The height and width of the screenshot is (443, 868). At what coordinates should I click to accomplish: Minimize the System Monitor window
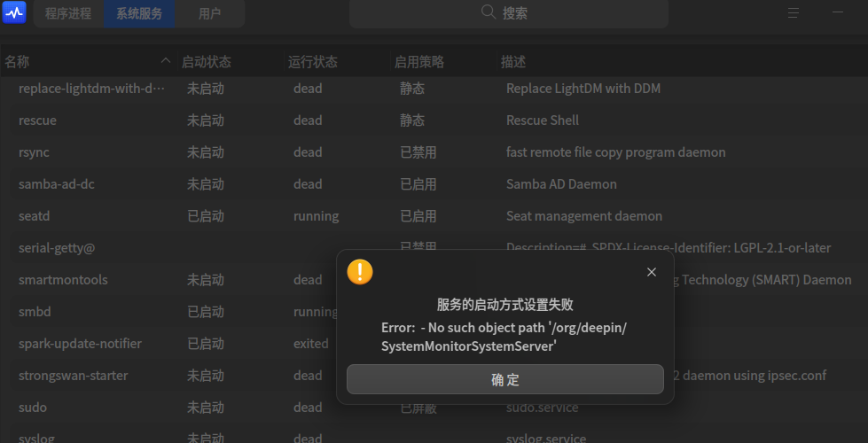tap(838, 12)
